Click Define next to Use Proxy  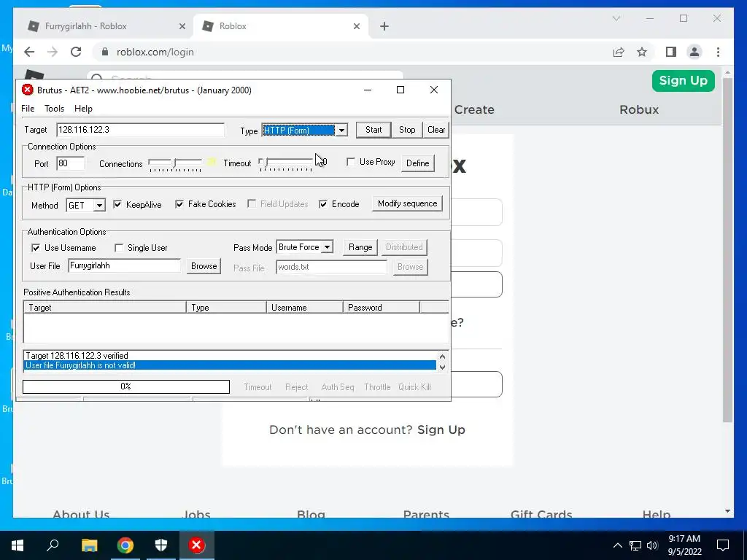click(417, 163)
